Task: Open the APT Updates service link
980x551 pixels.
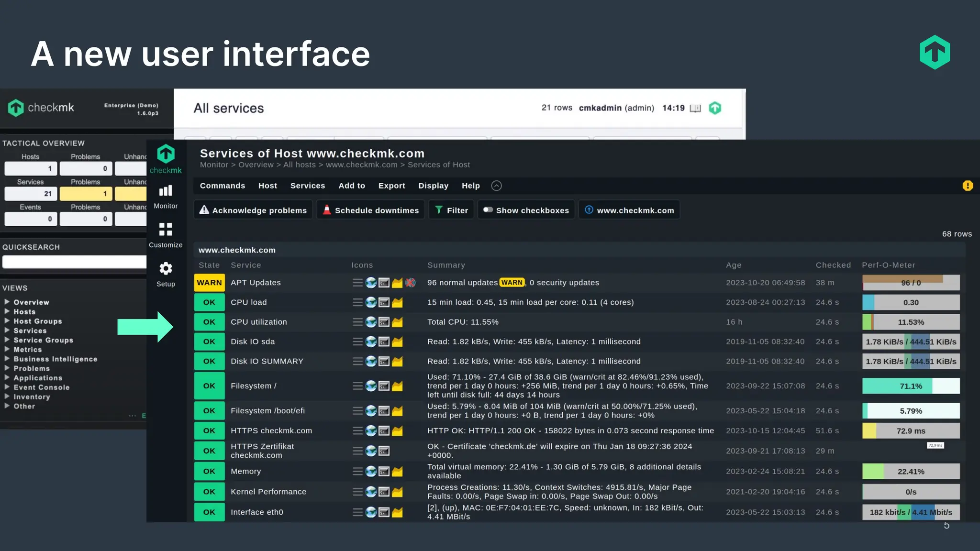Action: click(256, 283)
